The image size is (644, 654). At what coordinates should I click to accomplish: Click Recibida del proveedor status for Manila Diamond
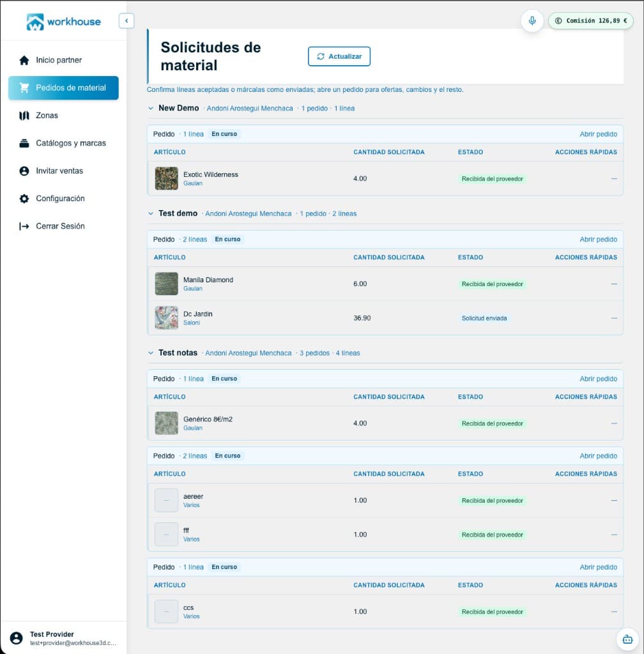click(492, 284)
